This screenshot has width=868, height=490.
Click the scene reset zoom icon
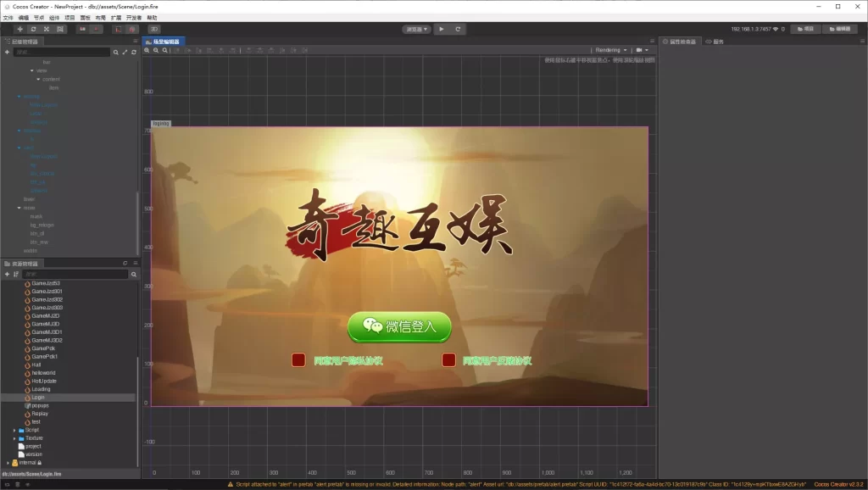(164, 50)
